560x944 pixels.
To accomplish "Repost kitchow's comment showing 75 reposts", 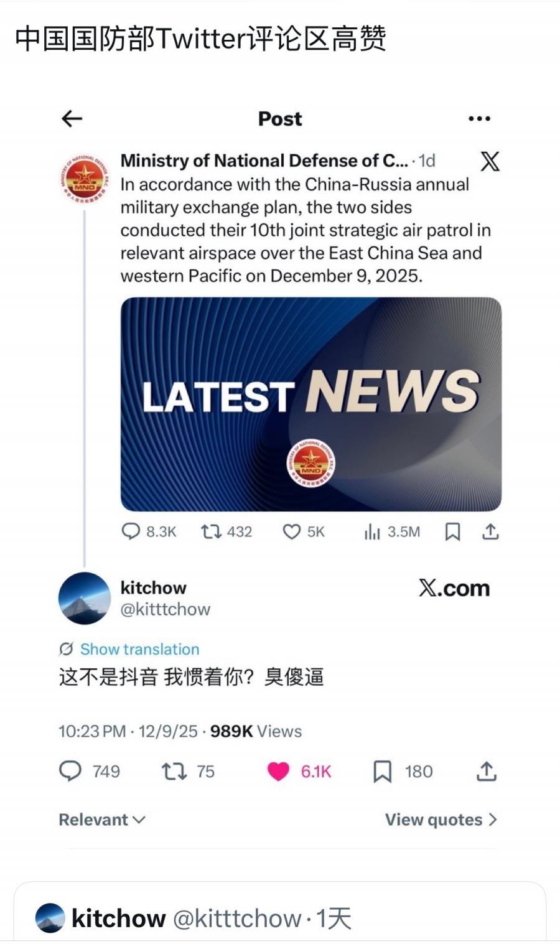I will pyautogui.click(x=174, y=772).
